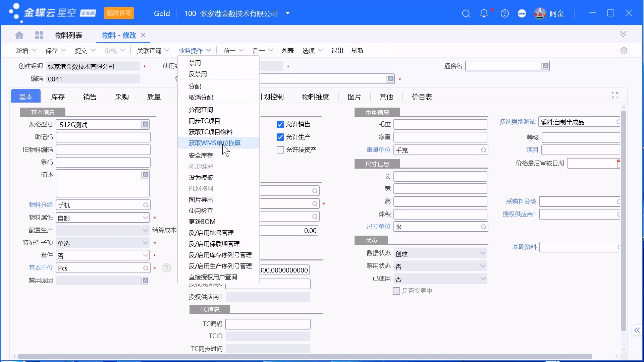The width and height of the screenshot is (644, 362).
Task: Expand the tab list chevron at top right
Action: pyautogui.click(x=623, y=34)
